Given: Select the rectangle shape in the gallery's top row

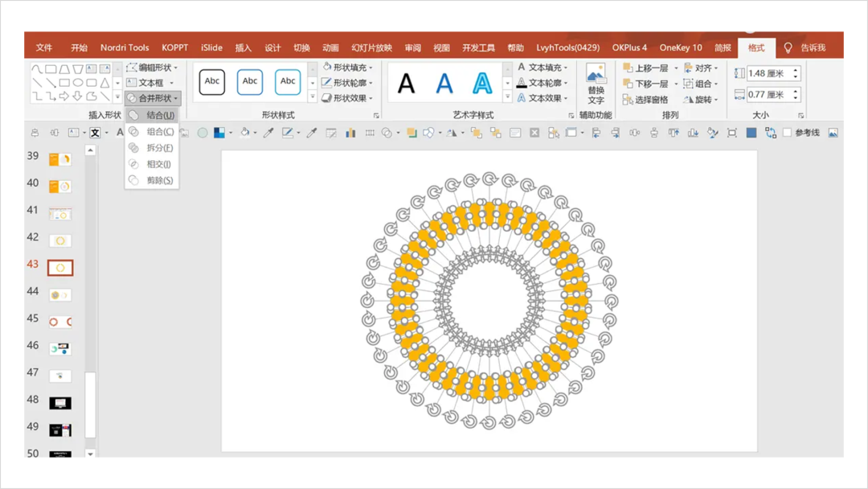Looking at the screenshot, I should [x=51, y=69].
